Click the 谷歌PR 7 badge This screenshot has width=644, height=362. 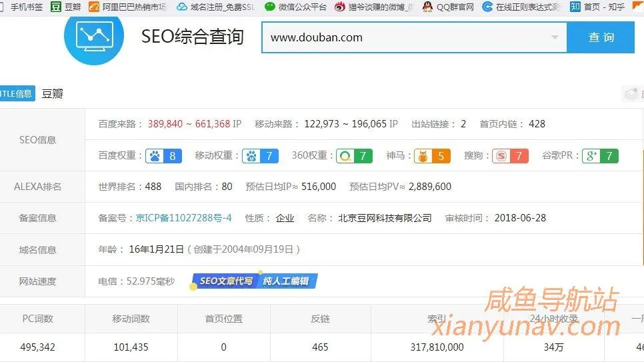point(600,156)
